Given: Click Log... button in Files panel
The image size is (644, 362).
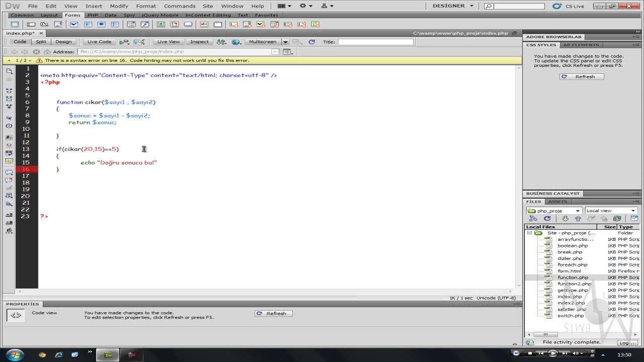Looking at the screenshot, I should pos(626,342).
